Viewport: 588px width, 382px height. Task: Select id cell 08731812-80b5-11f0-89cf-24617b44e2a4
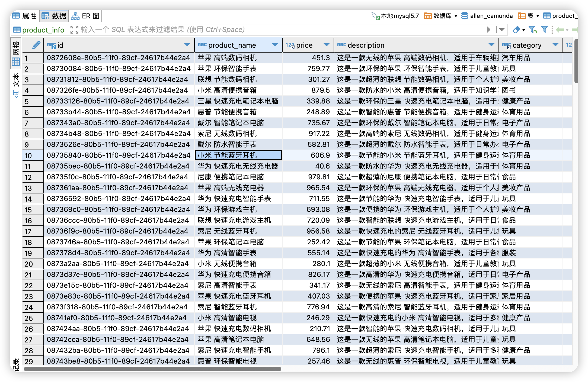point(119,79)
